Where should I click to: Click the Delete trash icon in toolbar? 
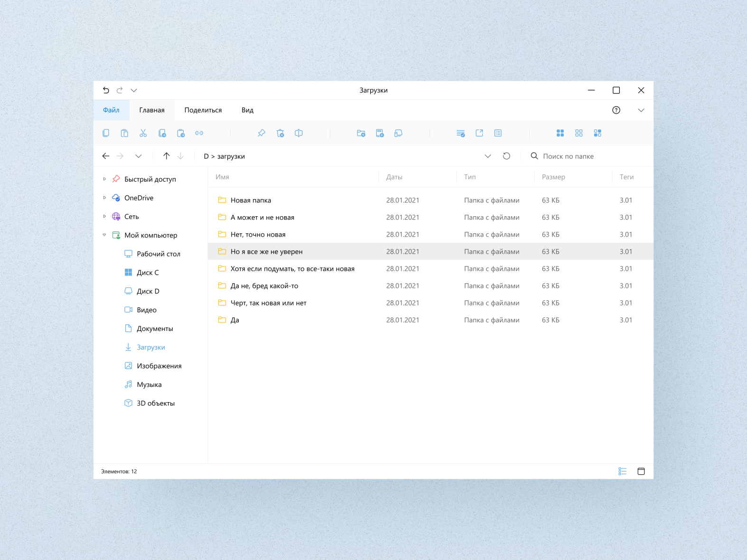[280, 133]
